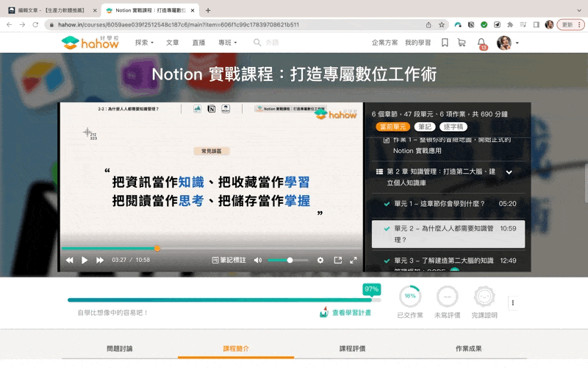This screenshot has width=588, height=368.
Task: Select the 筆記 tab
Action: (425, 127)
